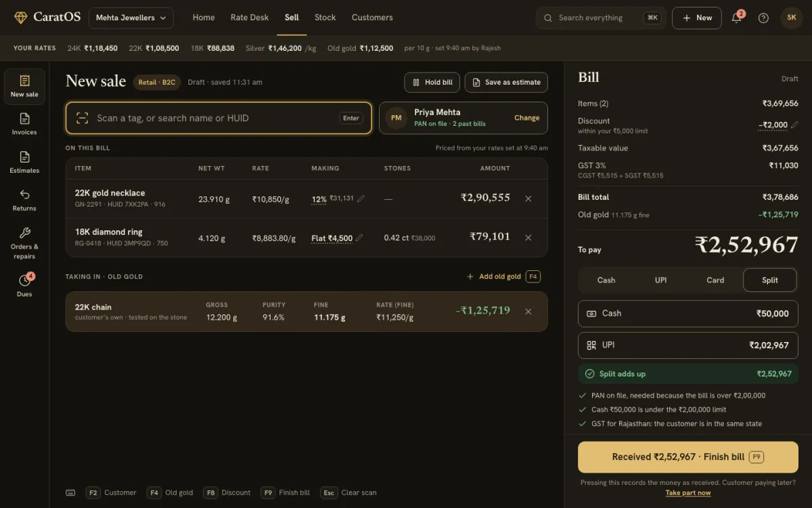Remove the 22K gold necklace row

(528, 198)
